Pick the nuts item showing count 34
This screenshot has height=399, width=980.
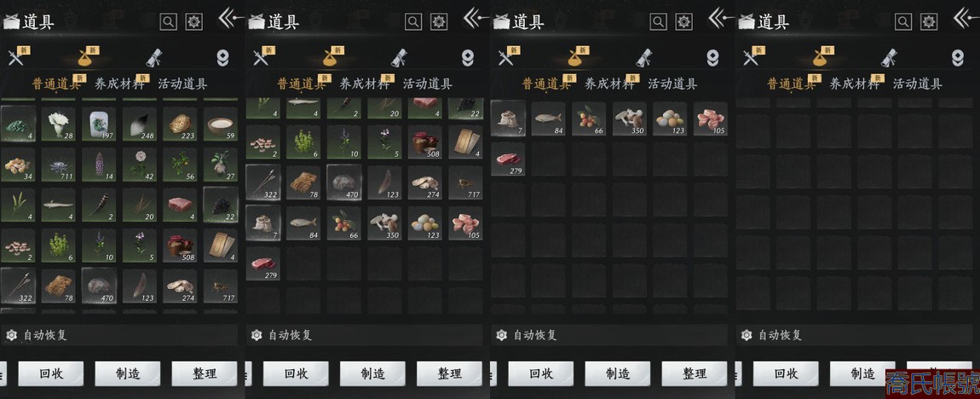coord(18,165)
